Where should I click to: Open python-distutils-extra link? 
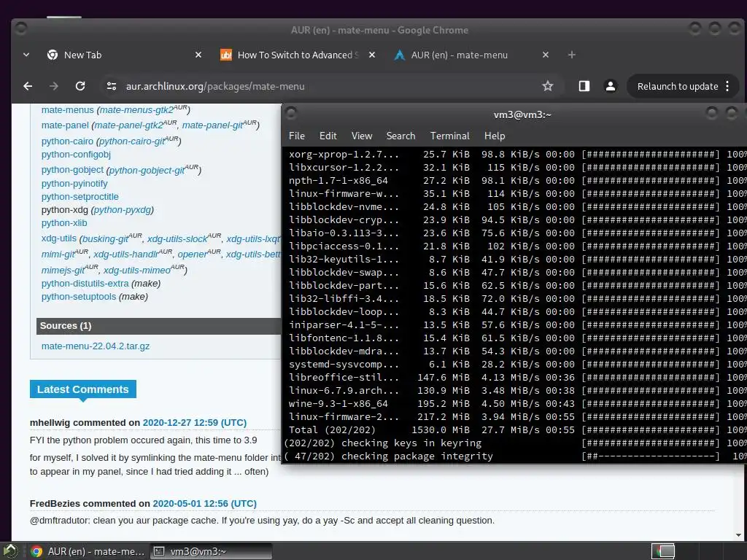click(x=85, y=284)
